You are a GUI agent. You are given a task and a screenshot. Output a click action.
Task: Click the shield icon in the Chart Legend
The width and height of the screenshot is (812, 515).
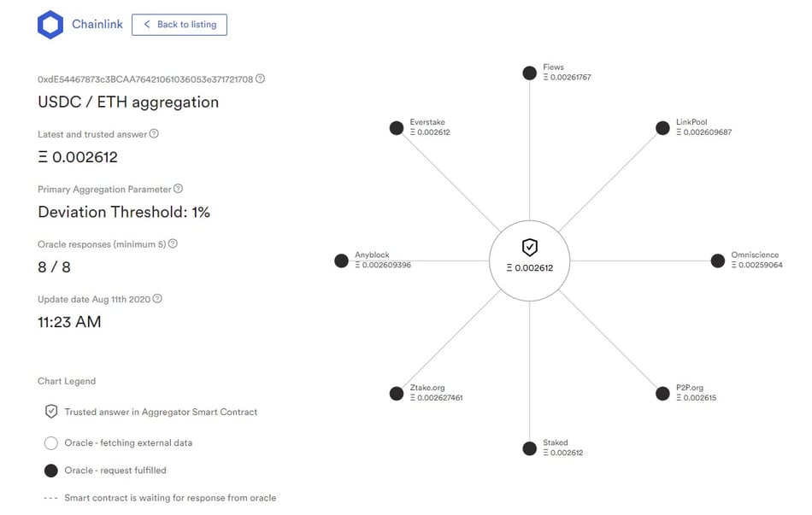coord(51,411)
